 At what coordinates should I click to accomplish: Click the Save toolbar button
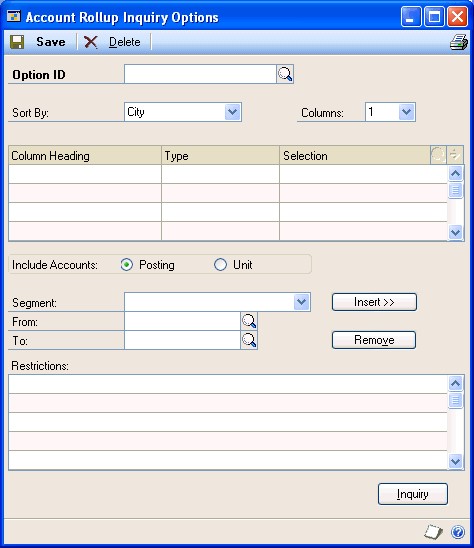click(x=38, y=42)
